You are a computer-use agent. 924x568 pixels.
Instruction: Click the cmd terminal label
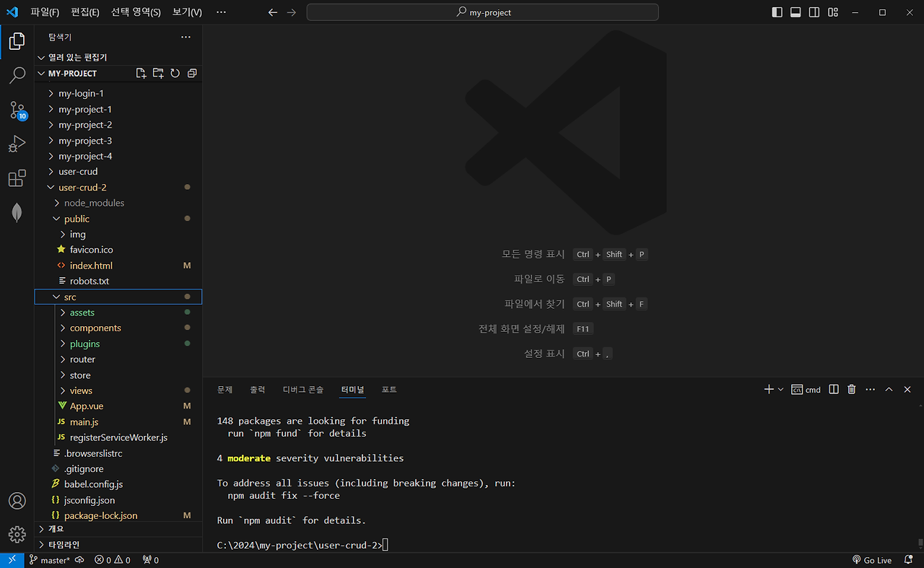point(806,389)
